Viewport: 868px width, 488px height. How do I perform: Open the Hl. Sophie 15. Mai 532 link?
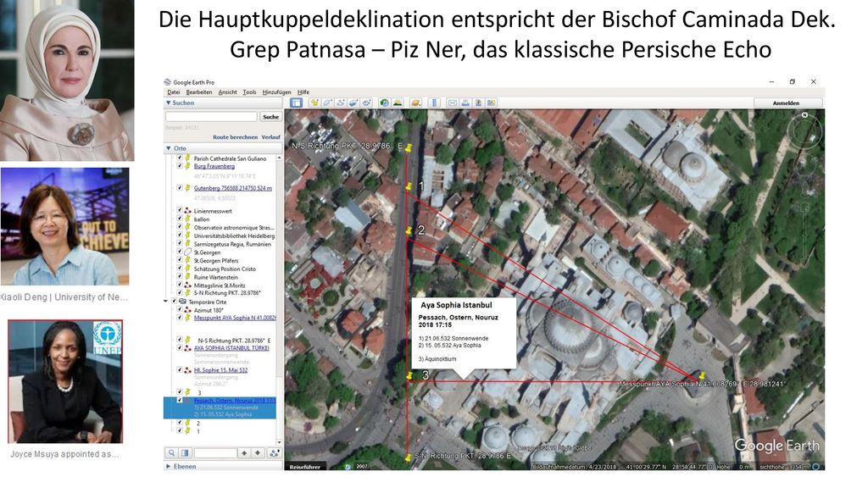click(x=221, y=370)
